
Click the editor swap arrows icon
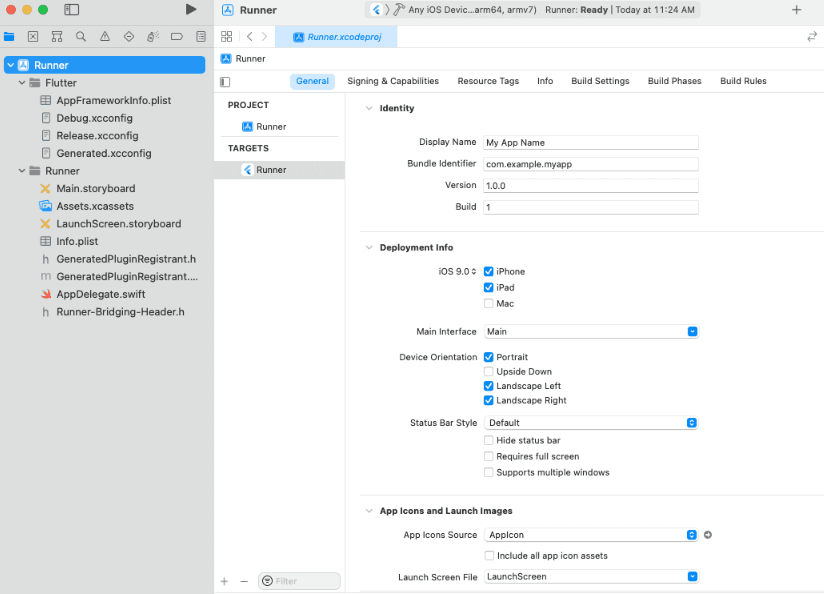[812, 36]
